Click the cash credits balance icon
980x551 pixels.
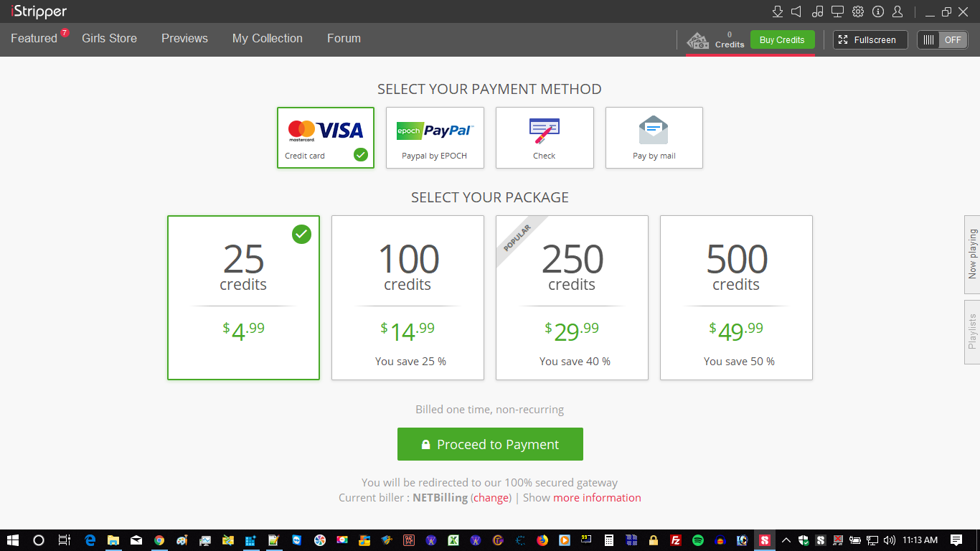tap(698, 40)
